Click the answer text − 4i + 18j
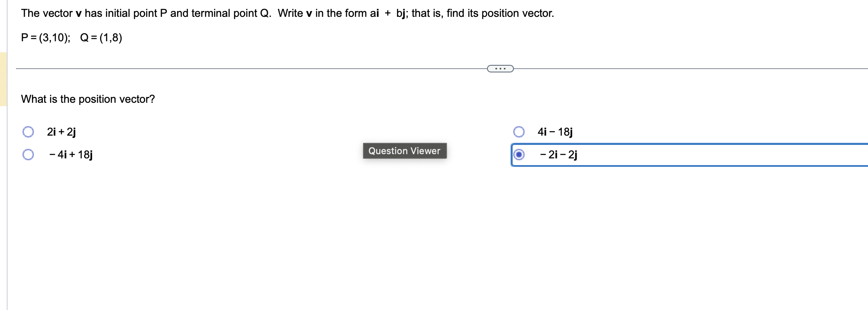 pyautogui.click(x=71, y=155)
